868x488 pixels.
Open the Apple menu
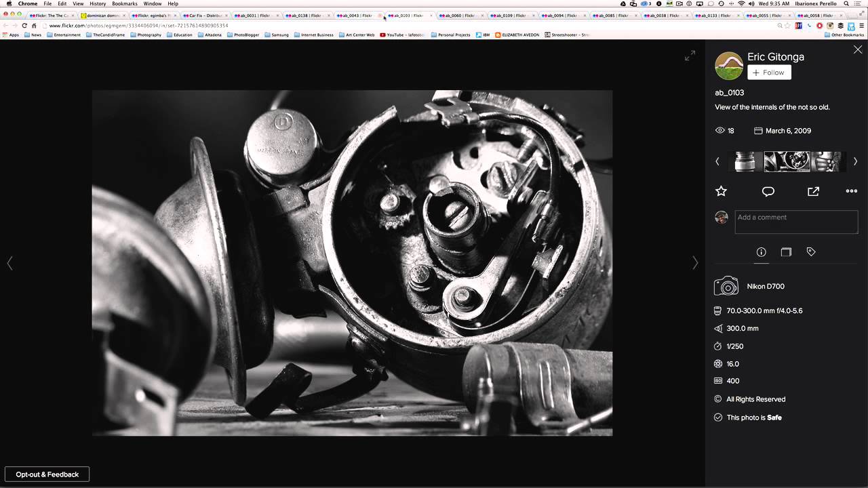(x=9, y=3)
